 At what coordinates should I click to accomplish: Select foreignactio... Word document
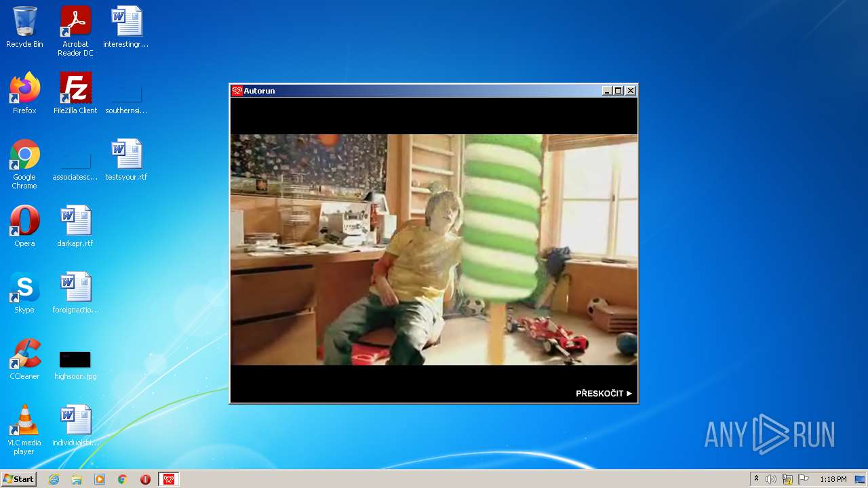click(75, 293)
